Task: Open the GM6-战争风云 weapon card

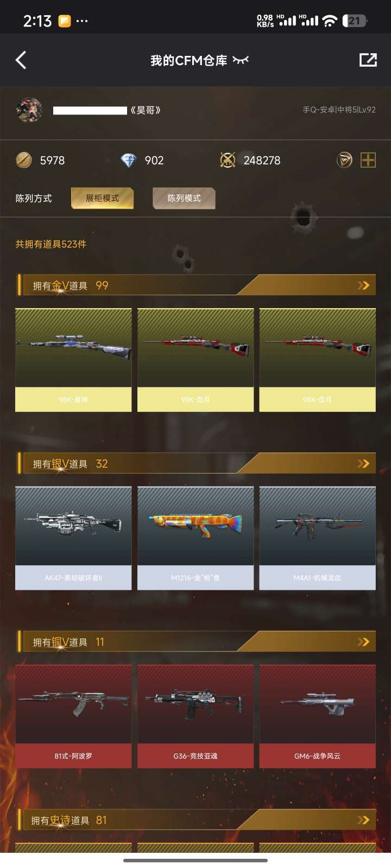Action: (318, 716)
